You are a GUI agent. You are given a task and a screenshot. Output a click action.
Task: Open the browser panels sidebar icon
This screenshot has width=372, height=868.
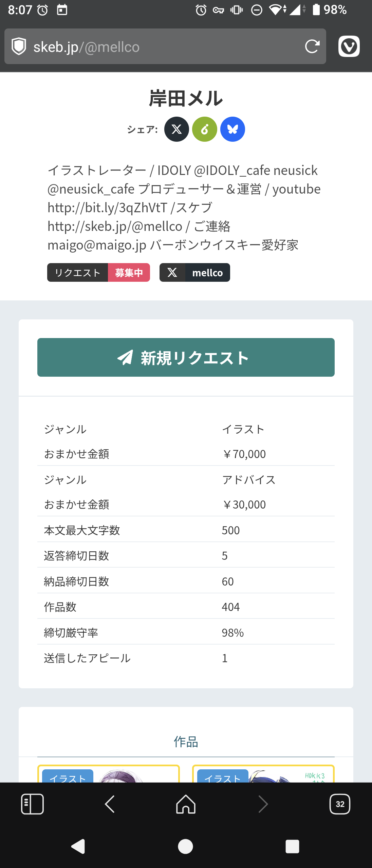32,804
